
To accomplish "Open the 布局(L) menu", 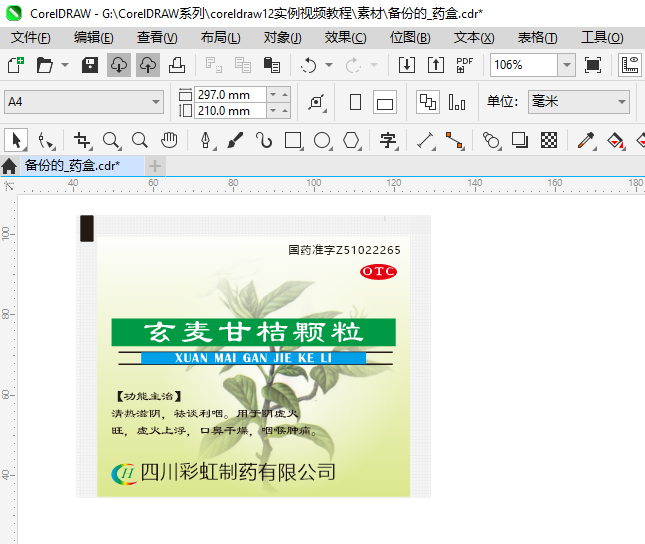I will [x=220, y=38].
